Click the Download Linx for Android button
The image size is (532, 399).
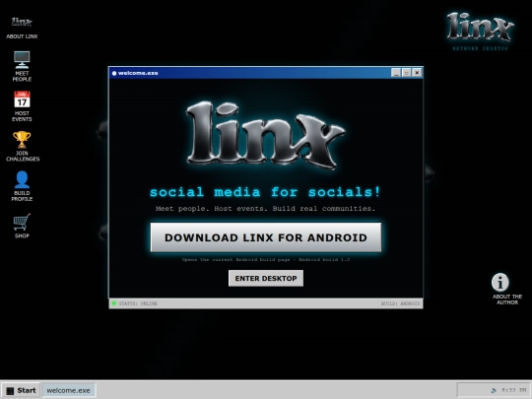point(266,237)
